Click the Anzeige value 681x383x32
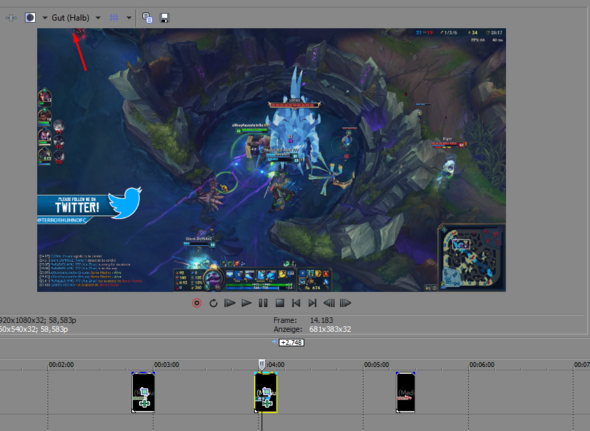590x431 pixels. pyautogui.click(x=330, y=329)
